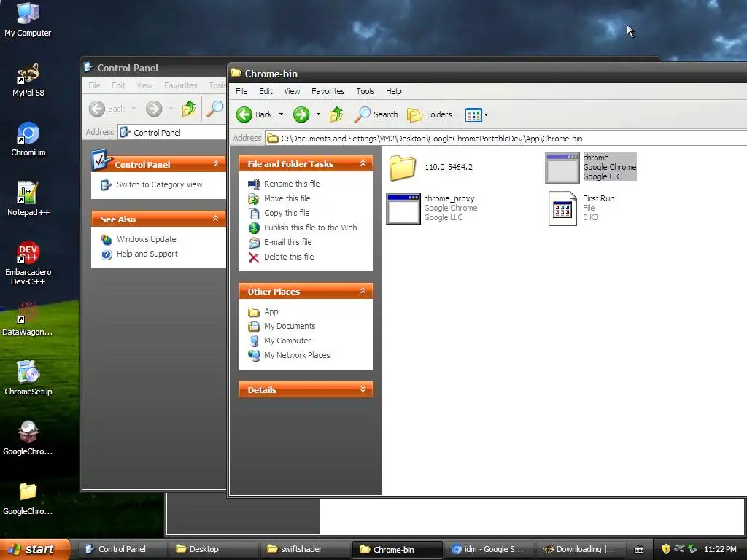Click the security shield icon in the system tray
Viewport: 747px width, 560px height.
[666, 549]
